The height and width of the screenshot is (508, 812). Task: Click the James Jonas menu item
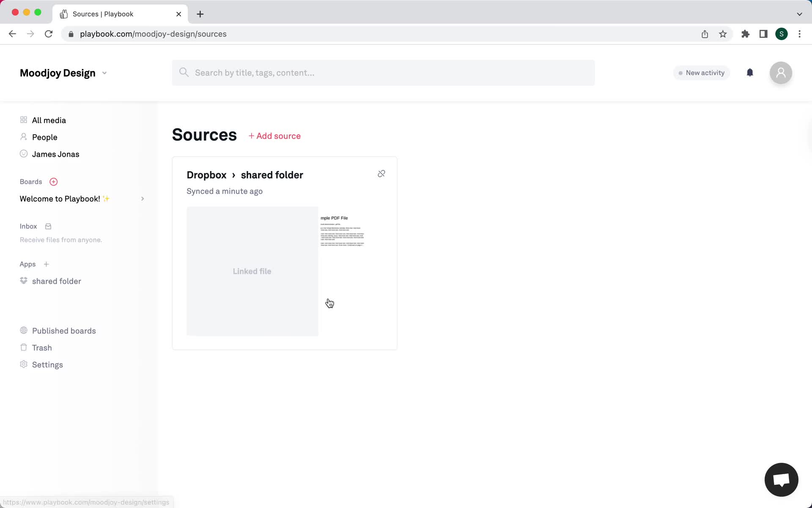55,154
